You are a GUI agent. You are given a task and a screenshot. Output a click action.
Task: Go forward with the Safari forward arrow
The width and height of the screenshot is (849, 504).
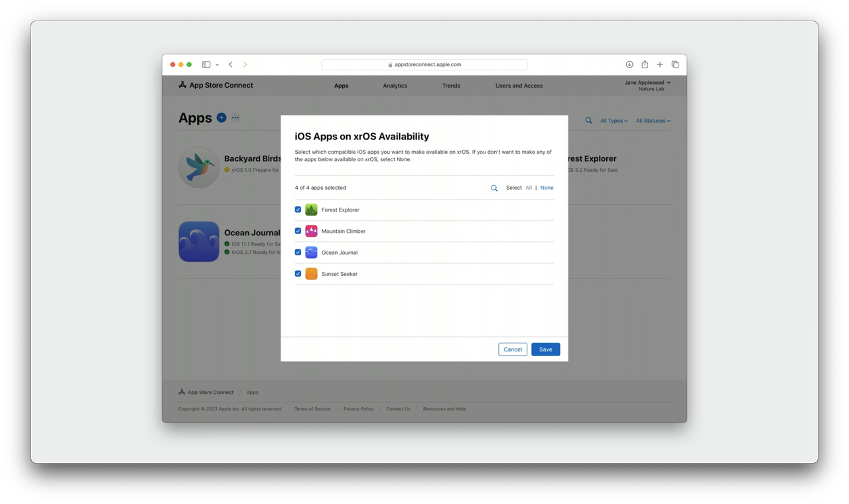coord(245,64)
